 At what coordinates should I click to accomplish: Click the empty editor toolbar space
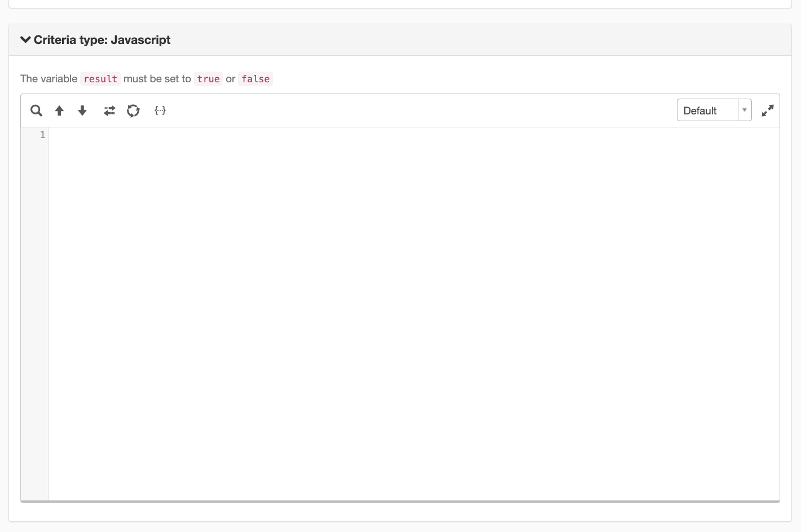point(420,110)
